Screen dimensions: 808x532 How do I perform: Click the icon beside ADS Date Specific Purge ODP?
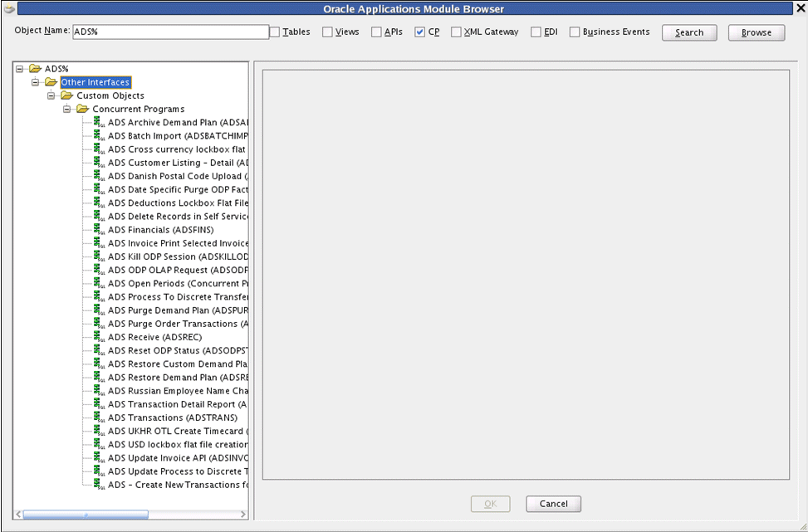point(100,189)
